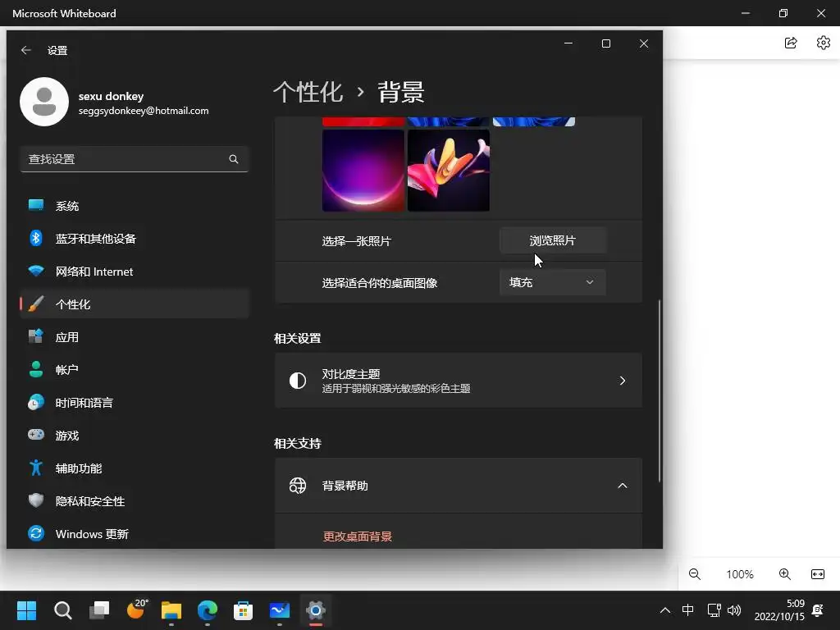Open 网络和 Internet settings

click(x=134, y=272)
